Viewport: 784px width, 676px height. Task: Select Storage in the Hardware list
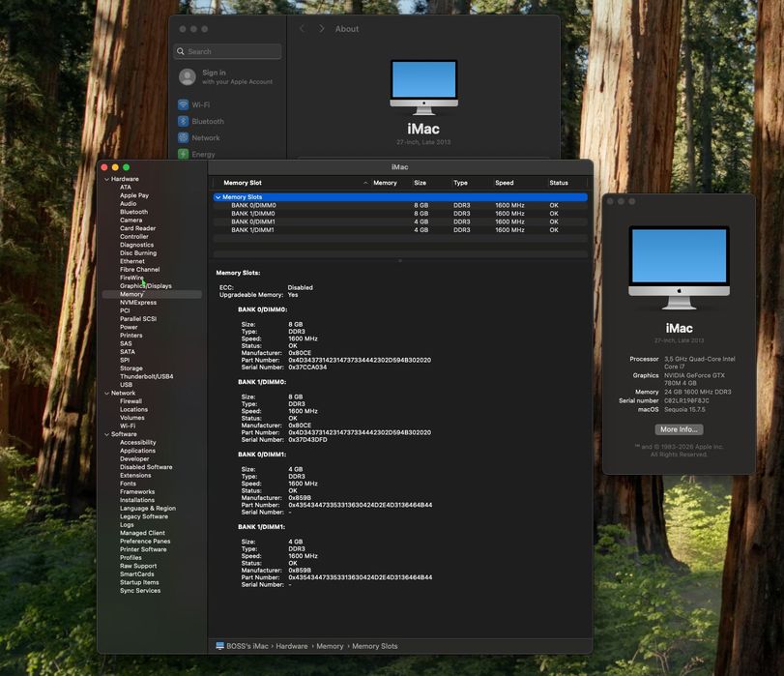click(x=131, y=368)
